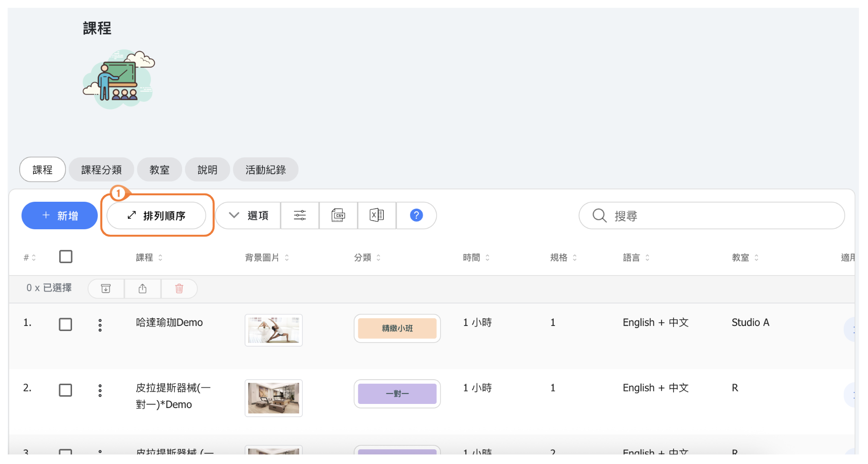Click the CSV export icon
The height and width of the screenshot is (464, 868).
338,215
